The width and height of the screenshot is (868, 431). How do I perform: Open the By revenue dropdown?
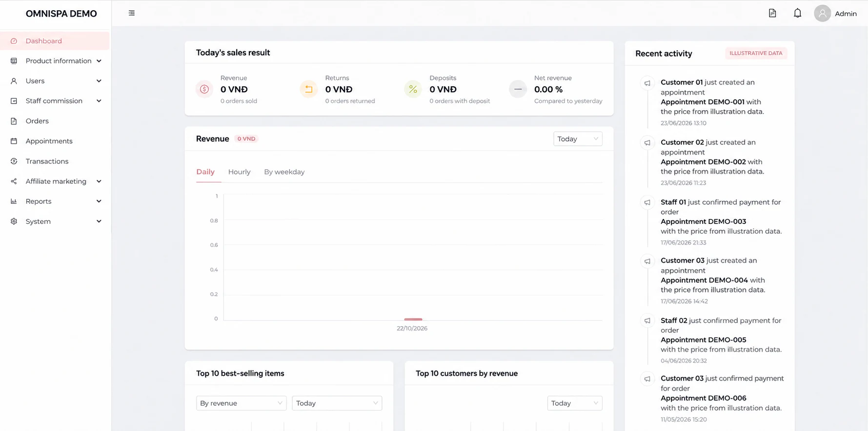[x=241, y=403]
